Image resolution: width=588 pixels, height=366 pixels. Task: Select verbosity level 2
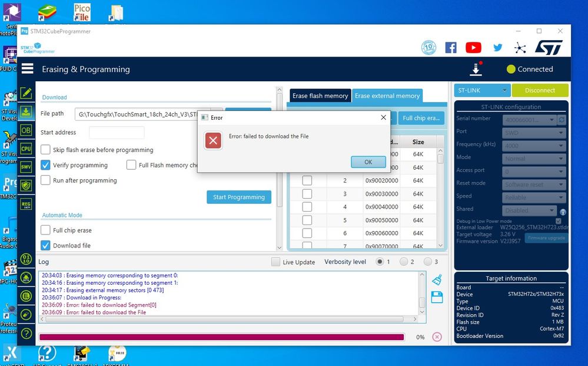tap(404, 262)
